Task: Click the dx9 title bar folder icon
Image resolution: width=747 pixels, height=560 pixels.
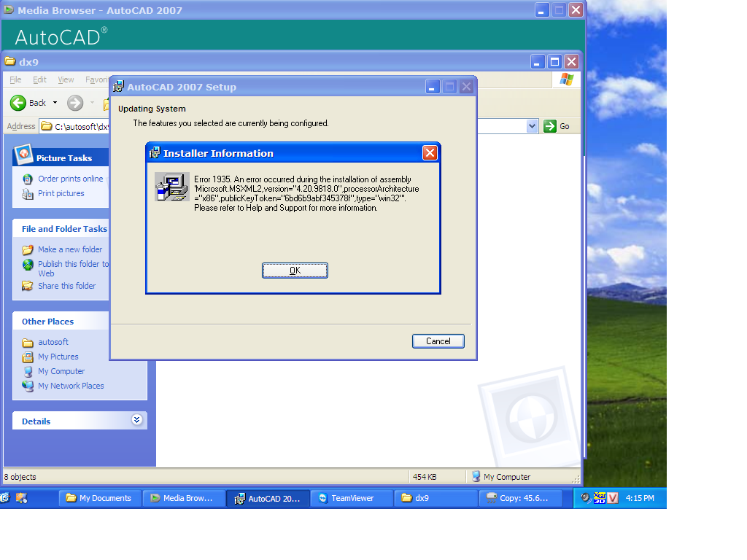Action: [x=10, y=61]
